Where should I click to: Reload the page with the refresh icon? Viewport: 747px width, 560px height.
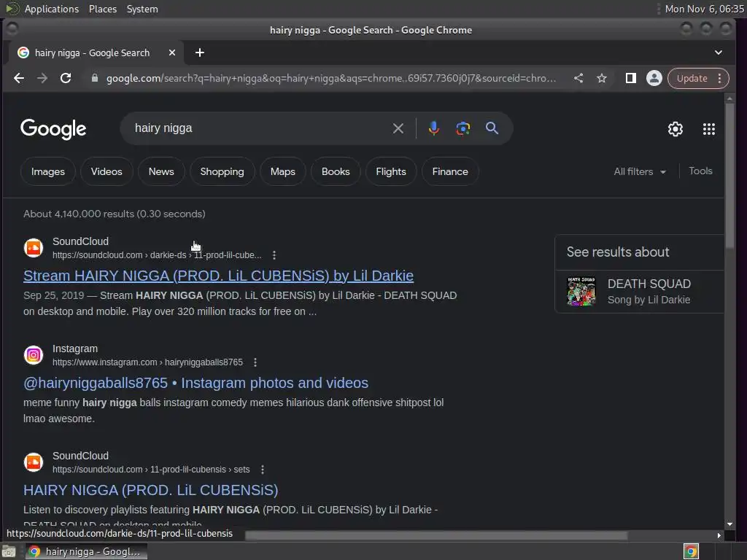pyautogui.click(x=66, y=78)
